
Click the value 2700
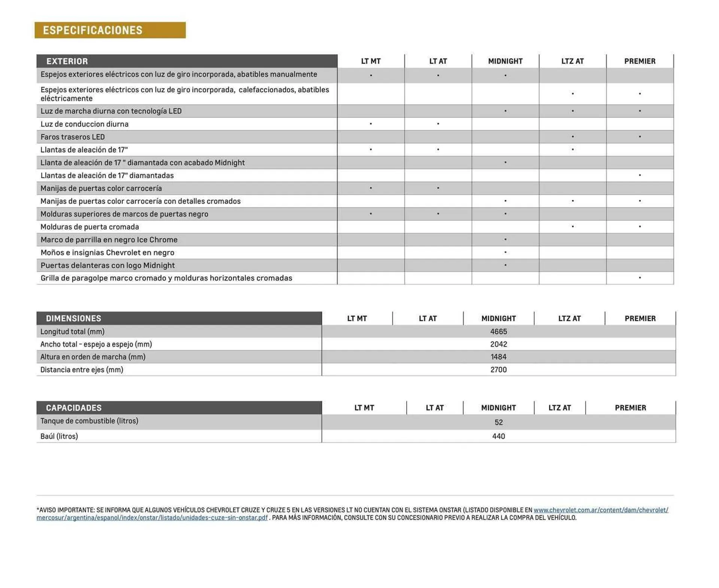click(498, 370)
